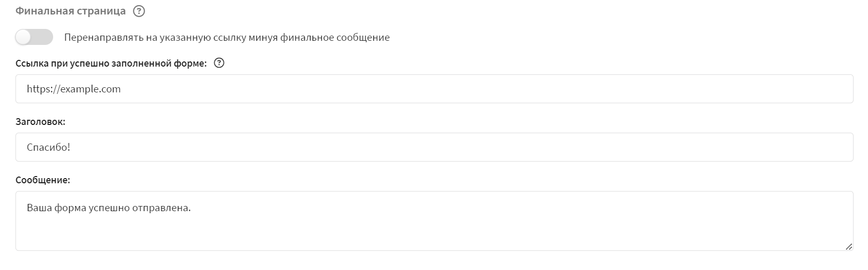Focus the Сообщение textarea
The width and height of the screenshot is (868, 270).
coord(434,221)
